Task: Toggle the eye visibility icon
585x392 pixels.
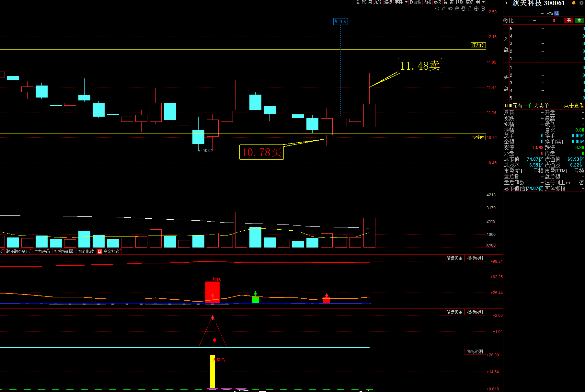Action: pos(450,9)
